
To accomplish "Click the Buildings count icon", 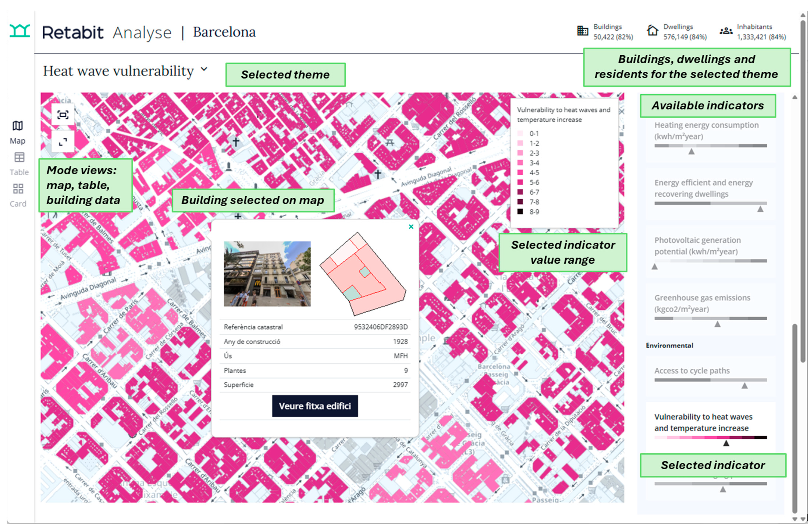I will pos(582,31).
